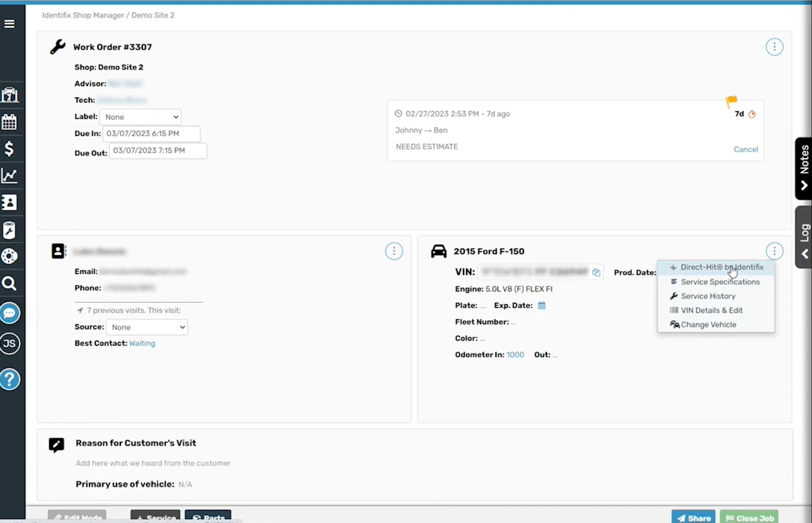Image resolution: width=812 pixels, height=523 pixels.
Task: Click the Close Job button
Action: tap(749, 518)
